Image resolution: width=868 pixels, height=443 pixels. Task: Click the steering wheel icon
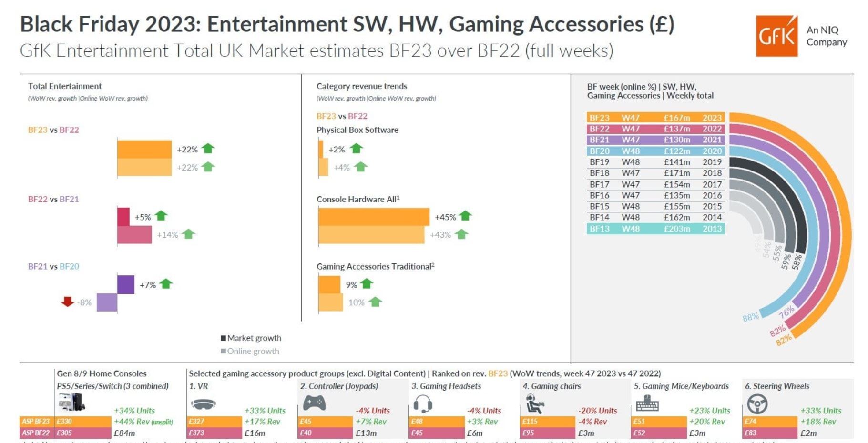click(x=757, y=404)
